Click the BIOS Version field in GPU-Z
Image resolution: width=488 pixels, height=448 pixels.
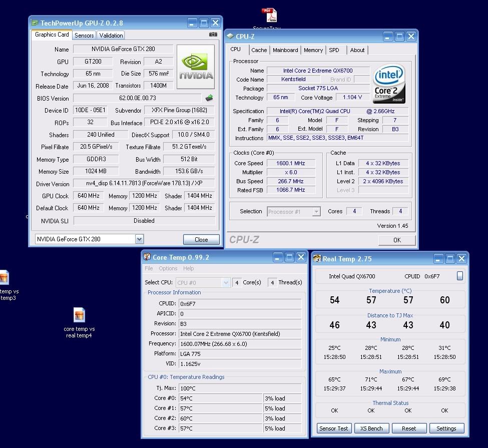(138, 98)
